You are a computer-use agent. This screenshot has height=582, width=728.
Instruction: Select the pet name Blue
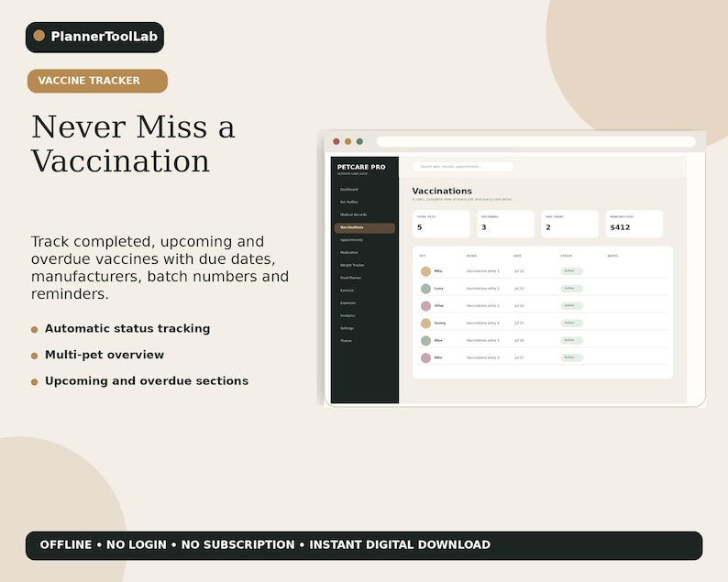[438, 341]
